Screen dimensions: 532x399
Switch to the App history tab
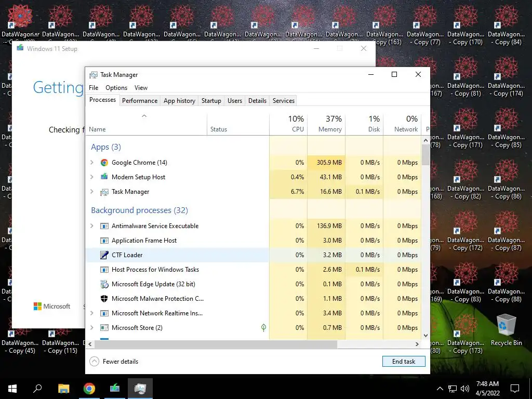pyautogui.click(x=179, y=101)
